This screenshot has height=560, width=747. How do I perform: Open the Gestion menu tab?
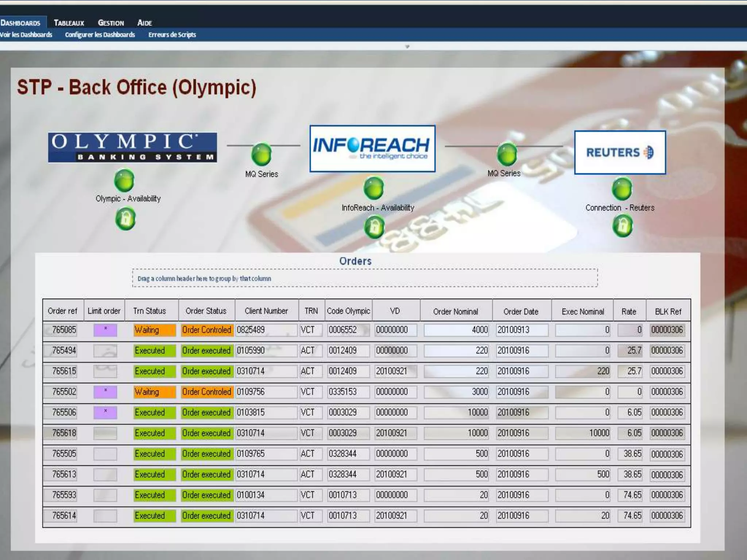[111, 23]
